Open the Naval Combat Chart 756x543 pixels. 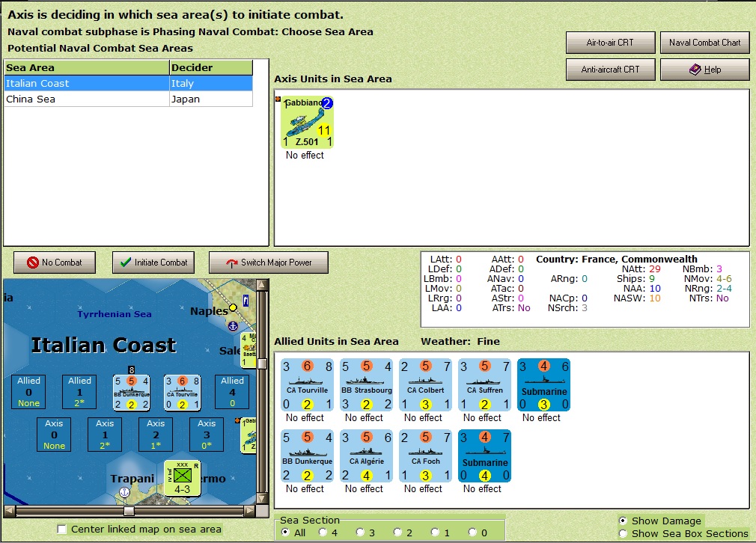[705, 43]
